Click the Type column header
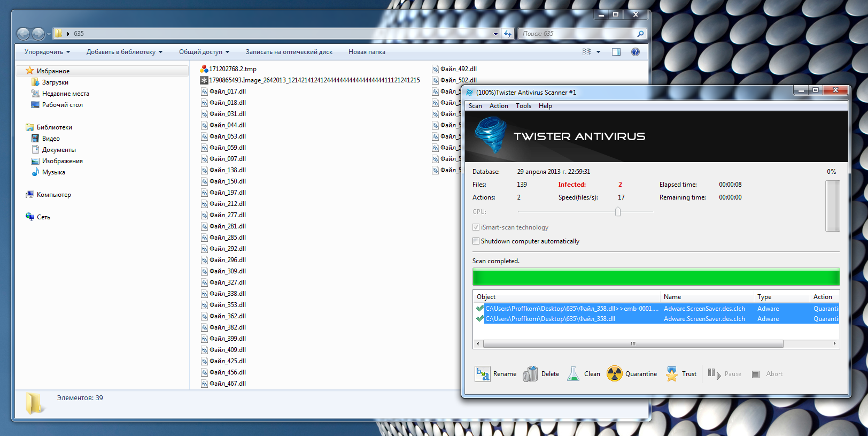The image size is (868, 436). (x=781, y=297)
